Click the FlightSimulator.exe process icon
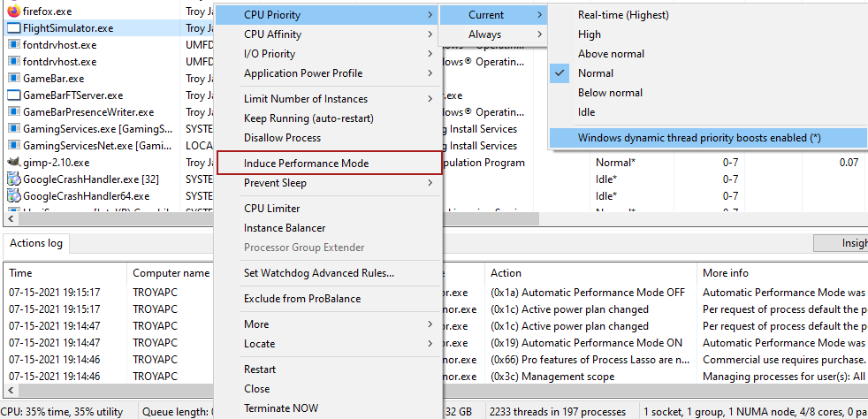Image resolution: width=868 pixels, height=419 pixels. (x=14, y=27)
